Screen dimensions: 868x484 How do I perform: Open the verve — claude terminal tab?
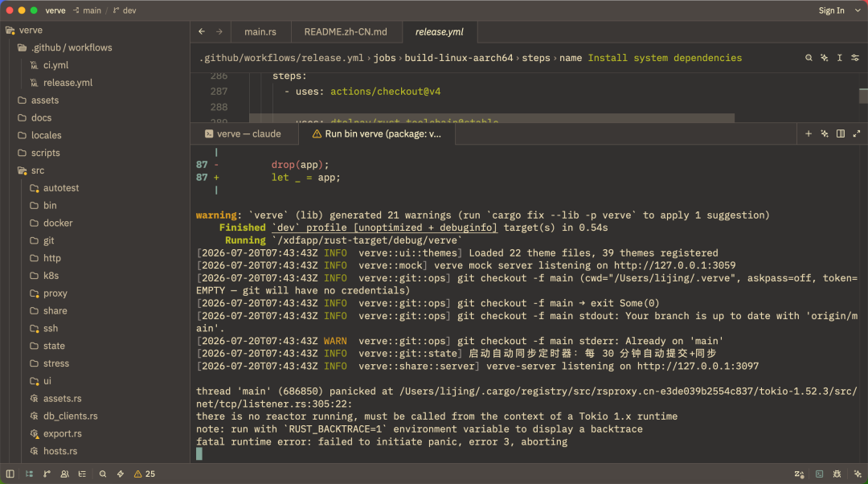[244, 133]
